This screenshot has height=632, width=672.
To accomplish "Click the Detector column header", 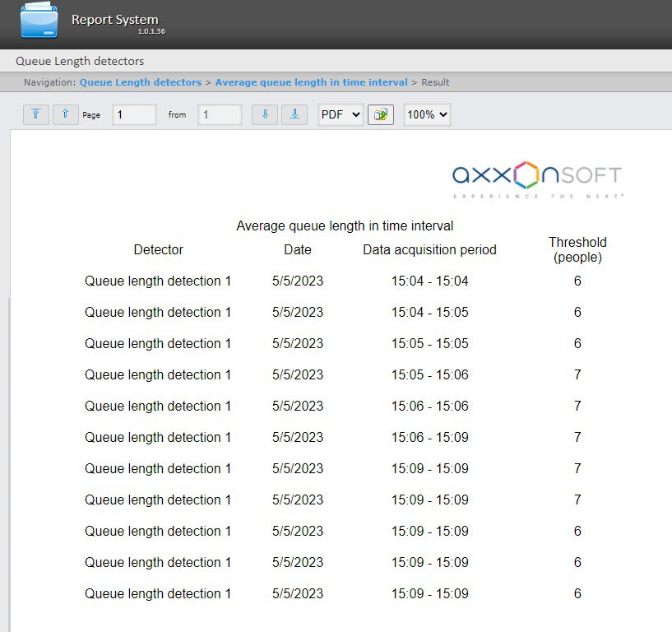I will 158,249.
